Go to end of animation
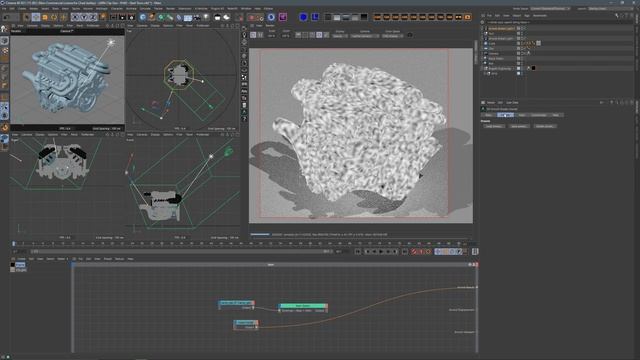640x360 pixels. click(404, 252)
